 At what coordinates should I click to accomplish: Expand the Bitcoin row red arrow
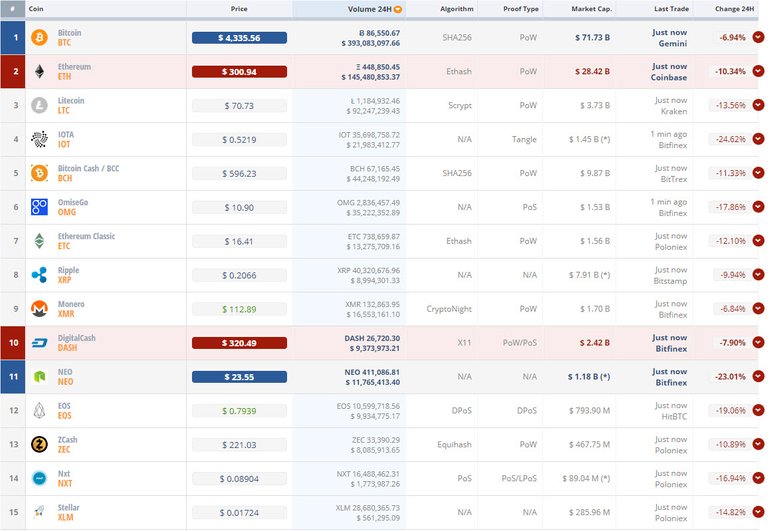tap(758, 37)
